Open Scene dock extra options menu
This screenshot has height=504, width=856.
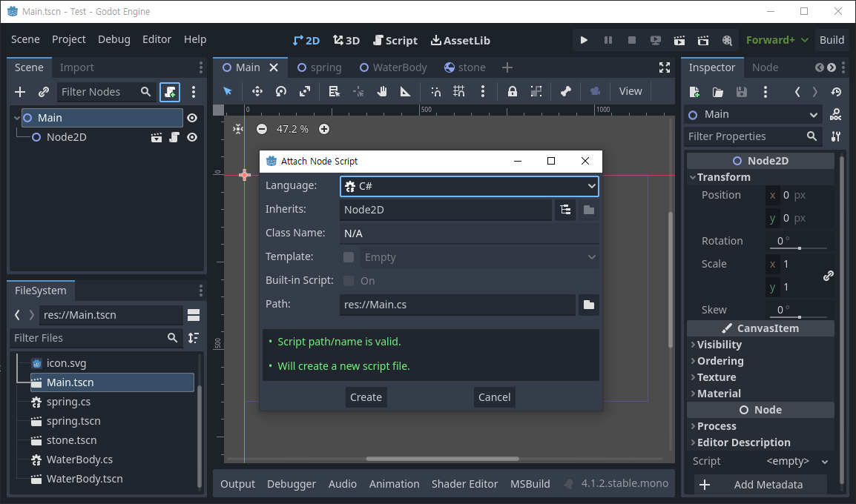pos(194,92)
